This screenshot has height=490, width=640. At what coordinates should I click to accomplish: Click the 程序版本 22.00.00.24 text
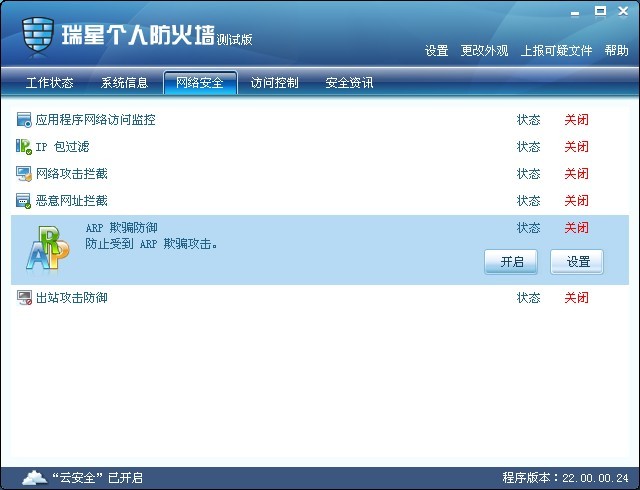pyautogui.click(x=565, y=477)
